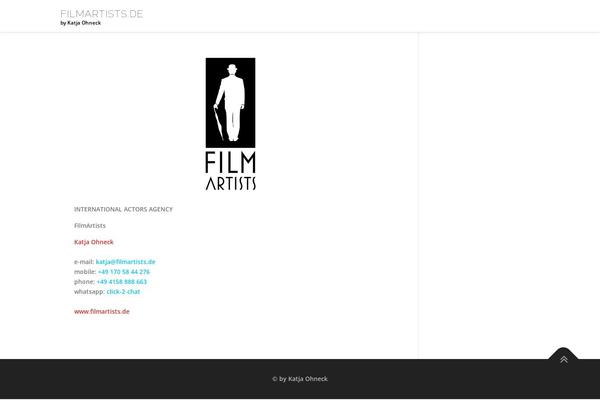Click the 'mobile:' label

[x=85, y=272]
